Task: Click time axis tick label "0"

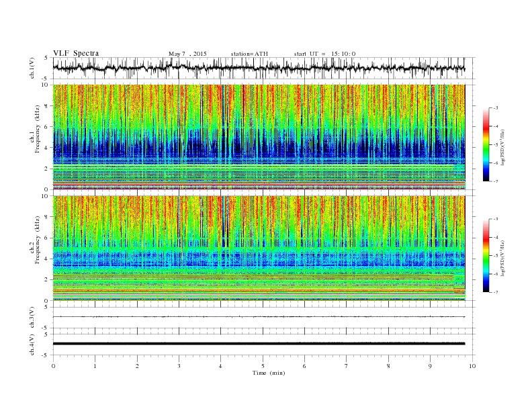Action: pyautogui.click(x=53, y=366)
